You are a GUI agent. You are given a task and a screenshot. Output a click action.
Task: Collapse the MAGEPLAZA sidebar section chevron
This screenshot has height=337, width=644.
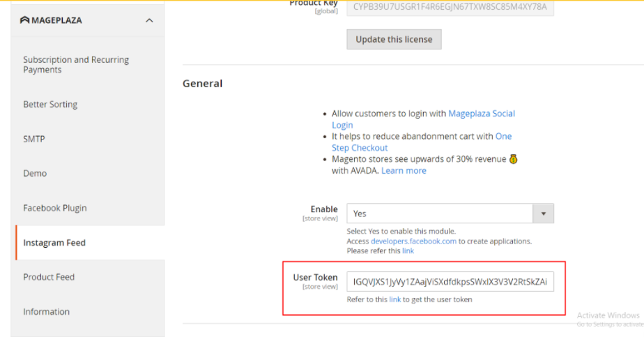point(149,20)
